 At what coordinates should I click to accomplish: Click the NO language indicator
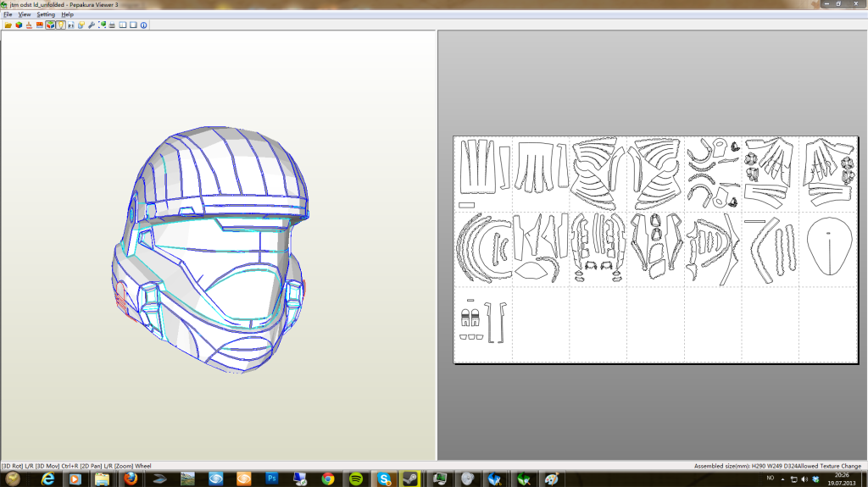coord(770,479)
